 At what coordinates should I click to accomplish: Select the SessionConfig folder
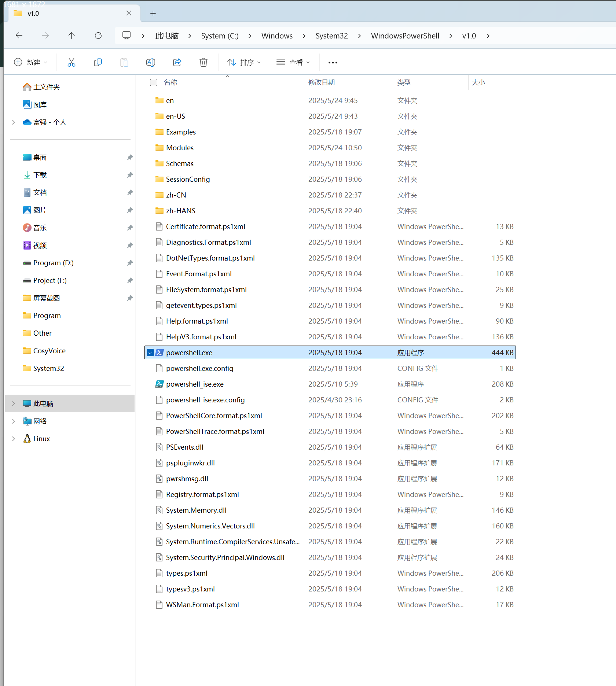click(330, 179)
